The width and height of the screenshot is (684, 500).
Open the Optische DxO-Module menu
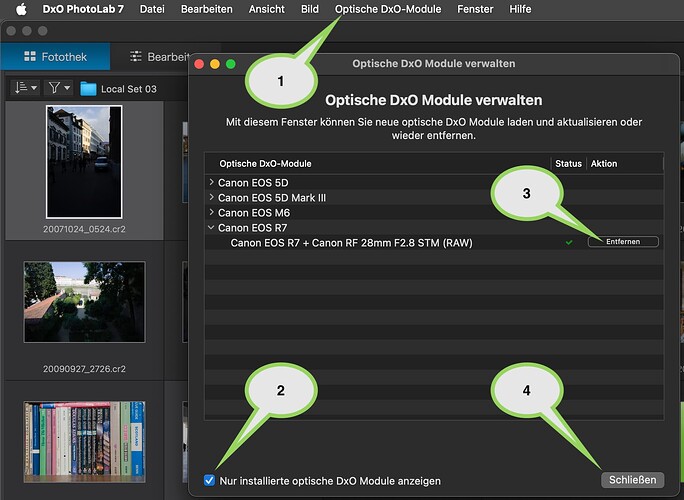pyautogui.click(x=388, y=9)
